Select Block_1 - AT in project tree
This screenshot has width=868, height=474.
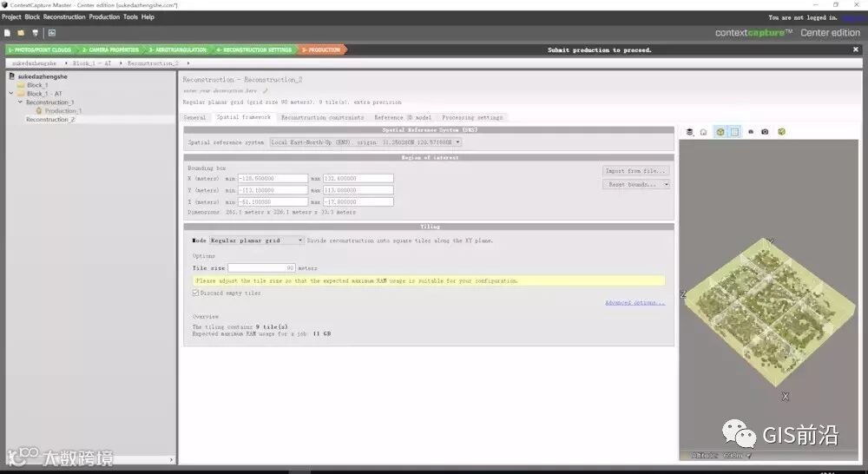pyautogui.click(x=44, y=94)
